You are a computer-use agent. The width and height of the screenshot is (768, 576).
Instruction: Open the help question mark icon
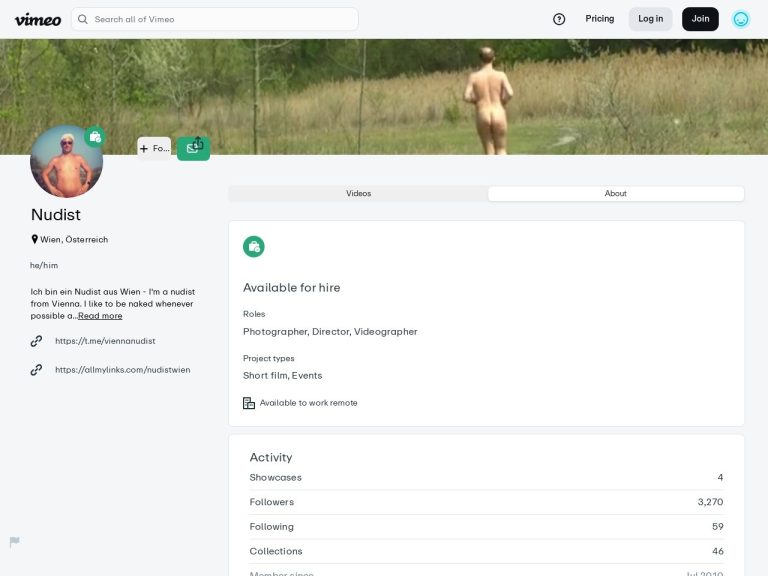pos(559,19)
